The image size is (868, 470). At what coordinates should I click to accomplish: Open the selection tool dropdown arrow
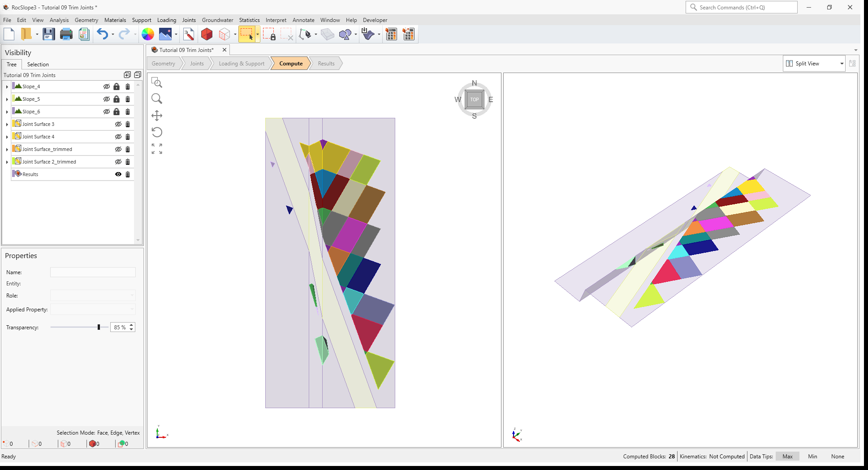coord(258,34)
